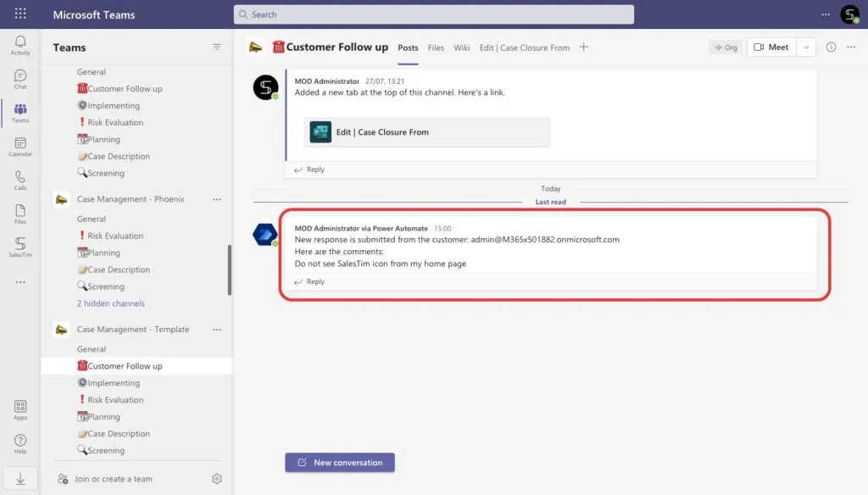Open Help in the left rail
868x495 pixels.
pyautogui.click(x=20, y=444)
